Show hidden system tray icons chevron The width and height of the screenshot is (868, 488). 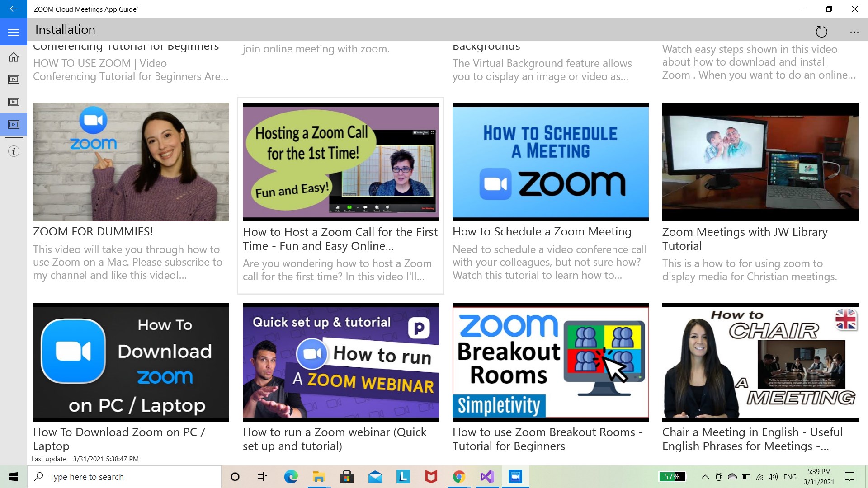[x=704, y=477]
